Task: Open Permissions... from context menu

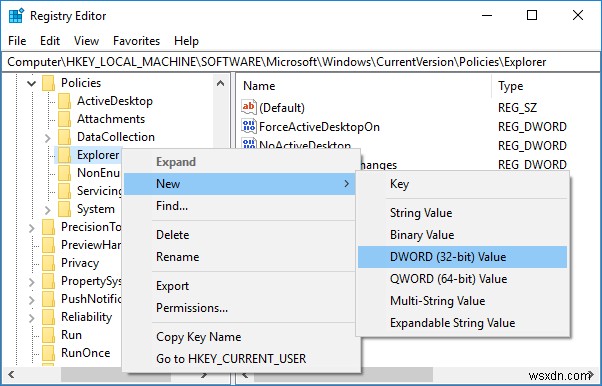Action: point(240,308)
